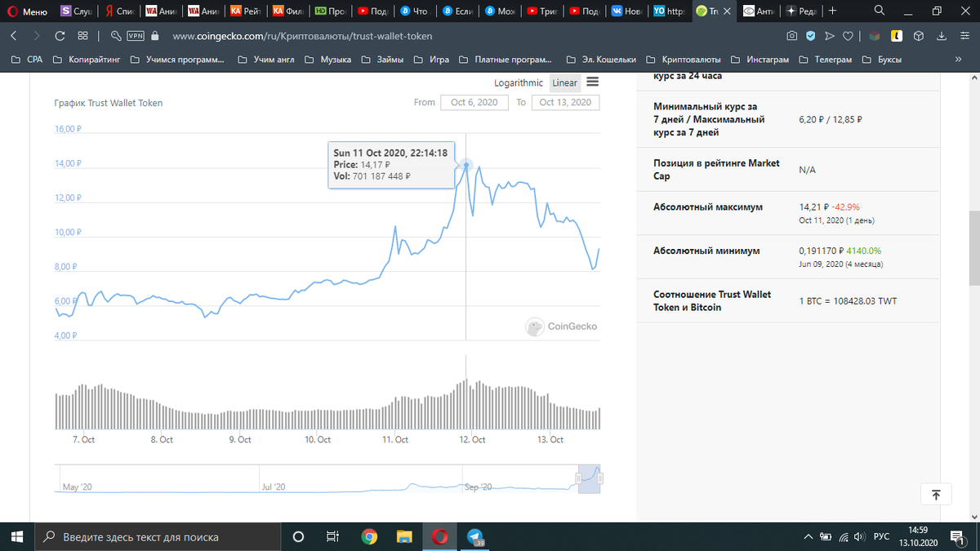
Task: Open the CPA bookmarks folder
Action: coord(26,60)
